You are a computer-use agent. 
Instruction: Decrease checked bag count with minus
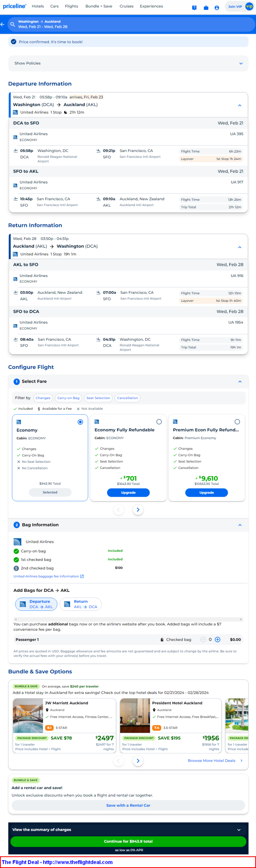point(203,639)
